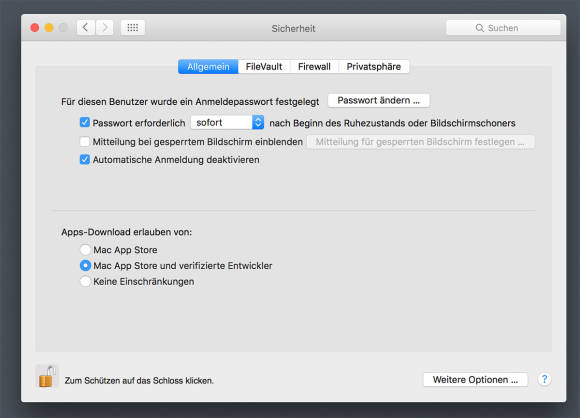Select Mac App Store radio option
This screenshot has height=418, width=580.
click(85, 250)
